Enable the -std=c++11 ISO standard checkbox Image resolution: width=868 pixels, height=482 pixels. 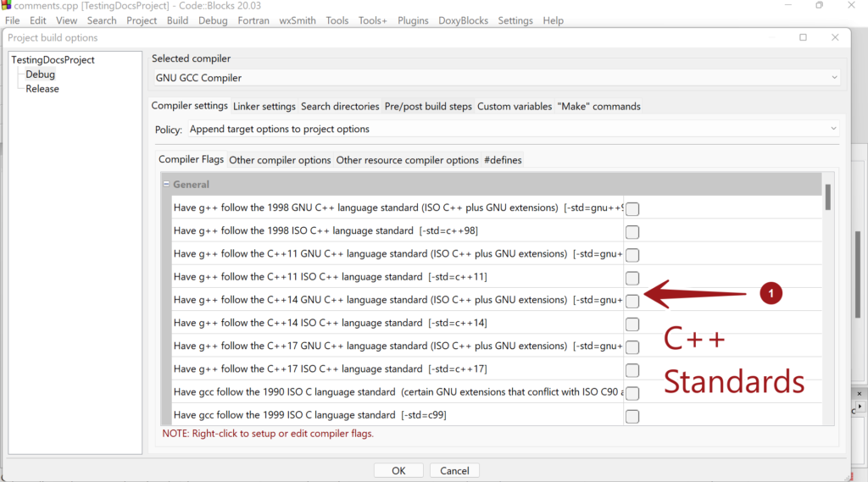point(632,278)
